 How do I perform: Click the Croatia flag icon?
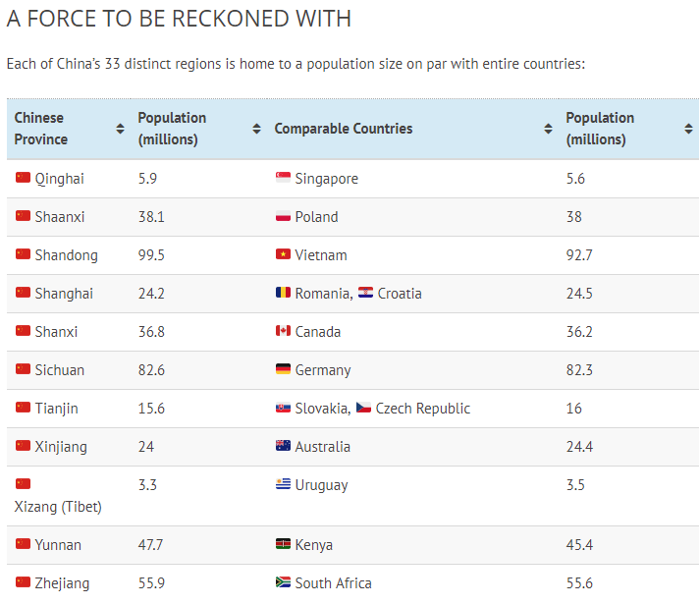(x=365, y=293)
